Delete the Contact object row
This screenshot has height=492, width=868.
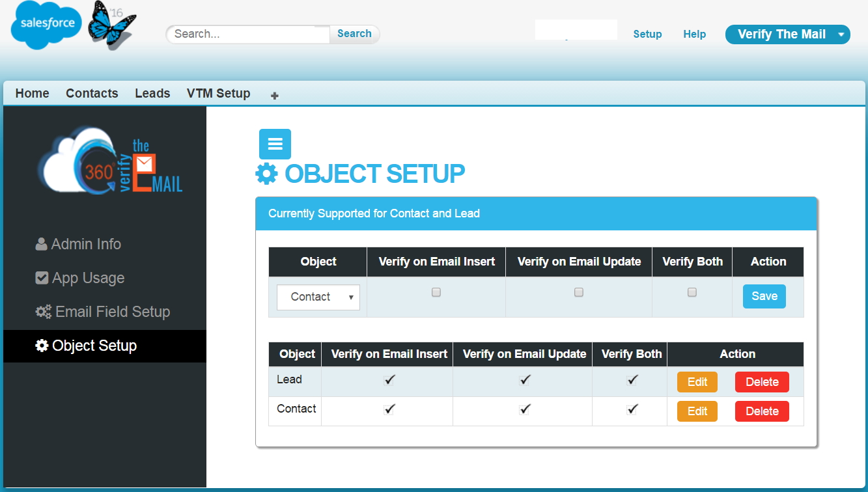762,411
